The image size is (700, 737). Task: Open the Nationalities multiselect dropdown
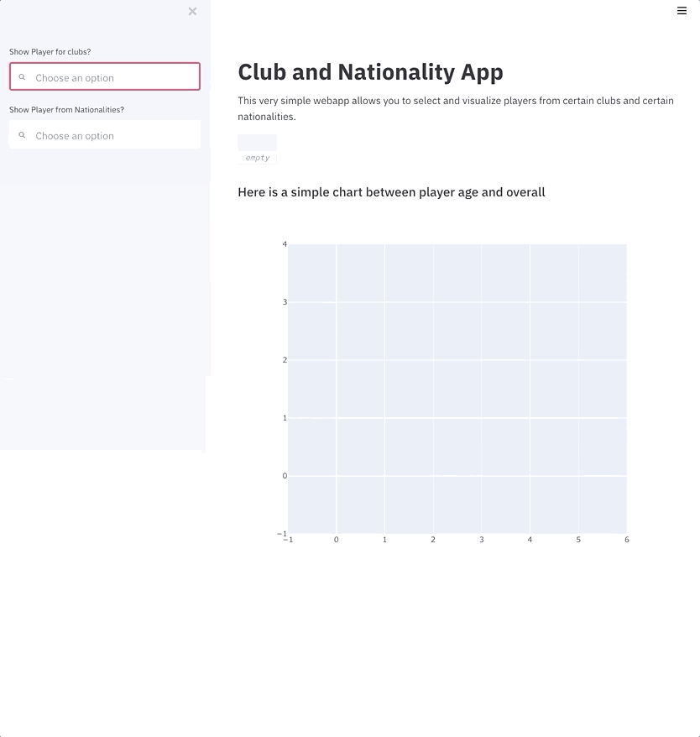[105, 134]
